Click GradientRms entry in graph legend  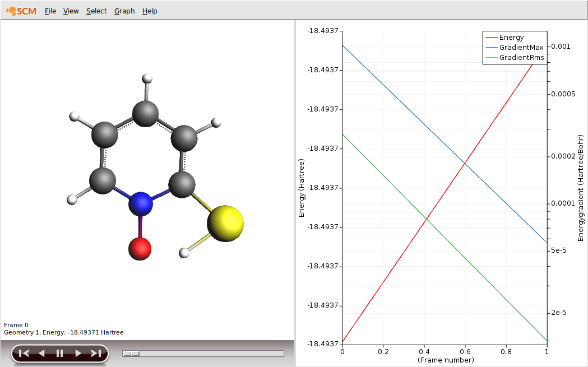[x=515, y=58]
